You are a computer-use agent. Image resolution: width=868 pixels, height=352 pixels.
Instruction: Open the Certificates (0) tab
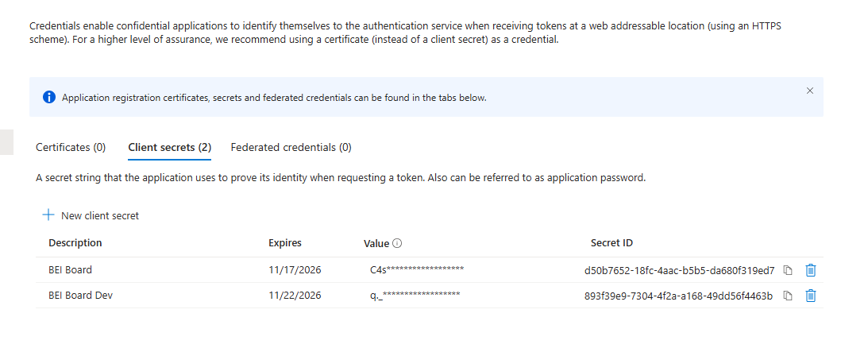click(71, 147)
